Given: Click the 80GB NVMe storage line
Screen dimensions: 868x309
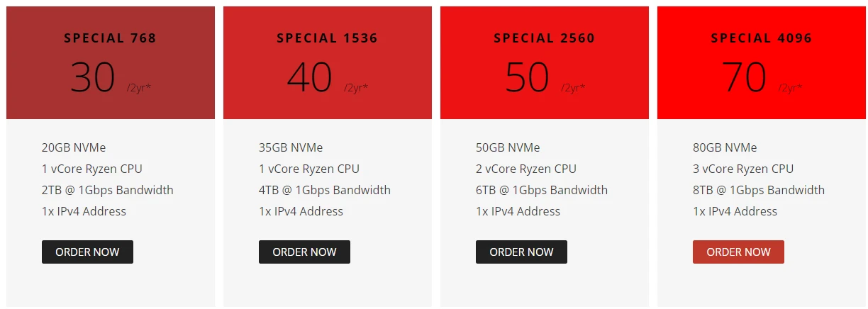Looking at the screenshot, I should tap(725, 147).
